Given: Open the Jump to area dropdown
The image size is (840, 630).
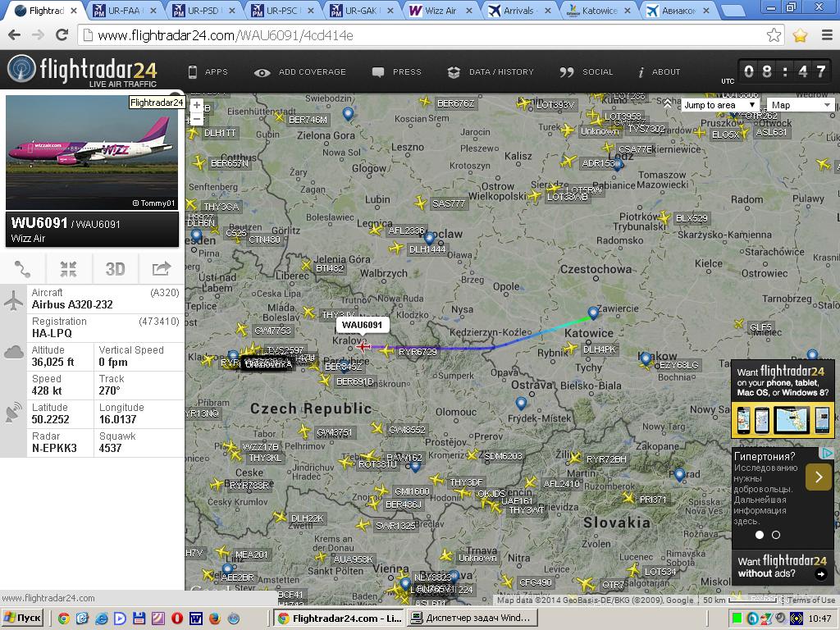Looking at the screenshot, I should click(x=719, y=105).
